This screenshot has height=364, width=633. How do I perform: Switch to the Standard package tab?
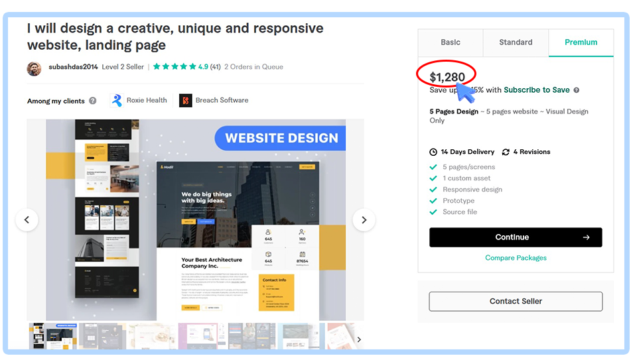pos(516,42)
